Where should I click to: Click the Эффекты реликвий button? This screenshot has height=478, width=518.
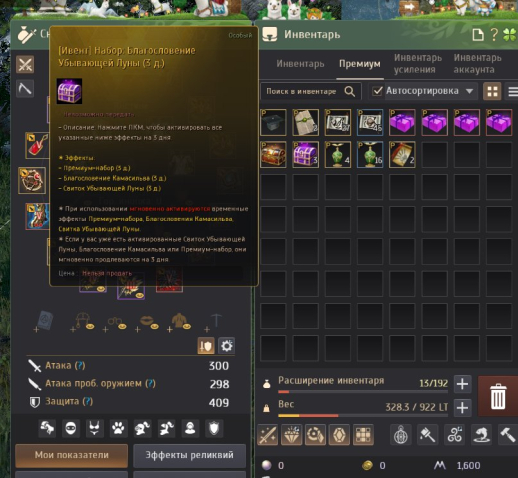(x=189, y=455)
